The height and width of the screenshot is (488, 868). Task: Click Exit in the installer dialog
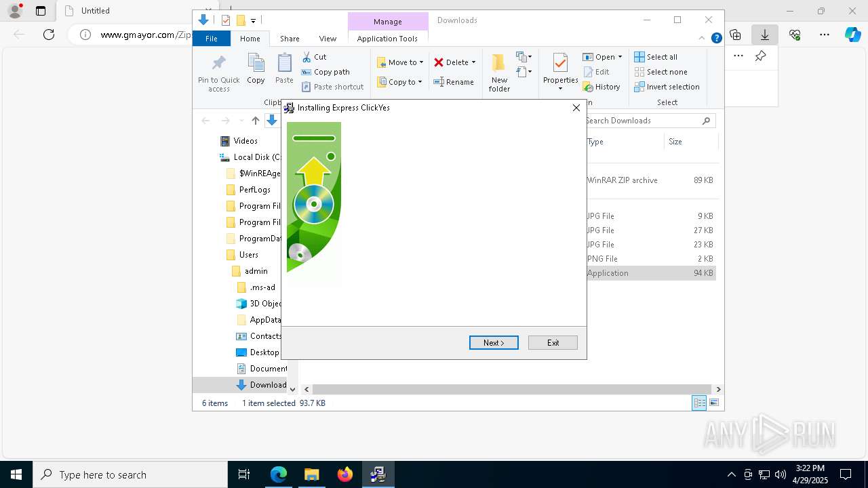(553, 343)
